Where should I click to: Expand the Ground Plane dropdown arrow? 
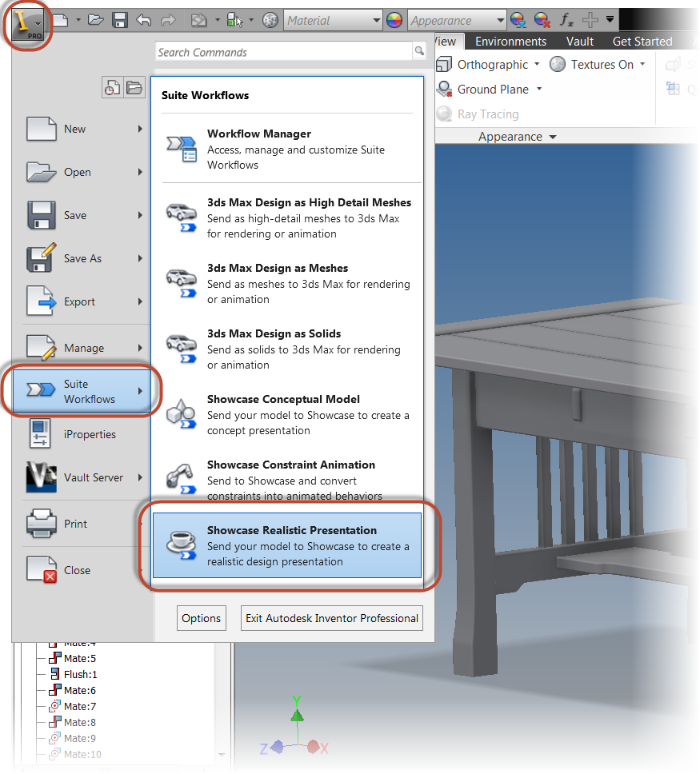pos(539,89)
